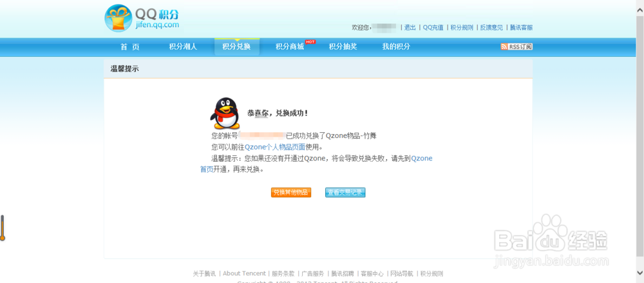This screenshot has height=283, width=644.
Task: Go to the 我的积分 tab
Action: [396, 47]
